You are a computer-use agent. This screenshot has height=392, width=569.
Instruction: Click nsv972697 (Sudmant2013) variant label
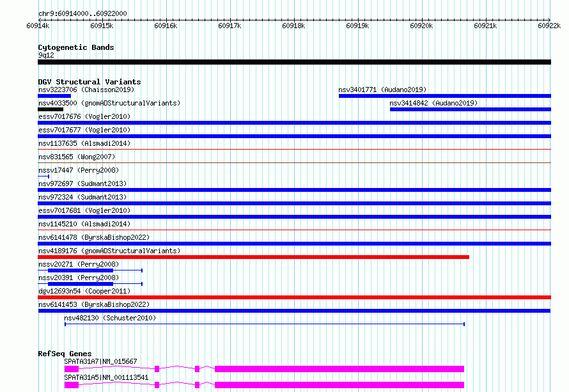82,184
